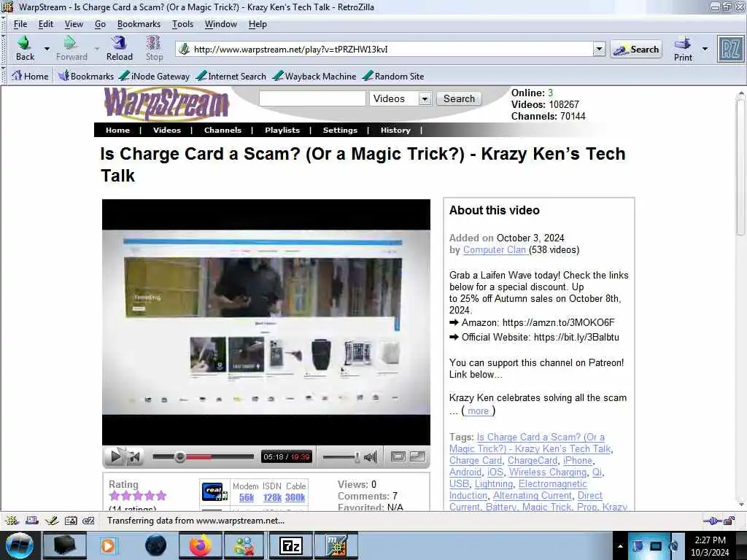Screen dimensions: 747x560
Task: Open the File menu
Action: [x=20, y=24]
